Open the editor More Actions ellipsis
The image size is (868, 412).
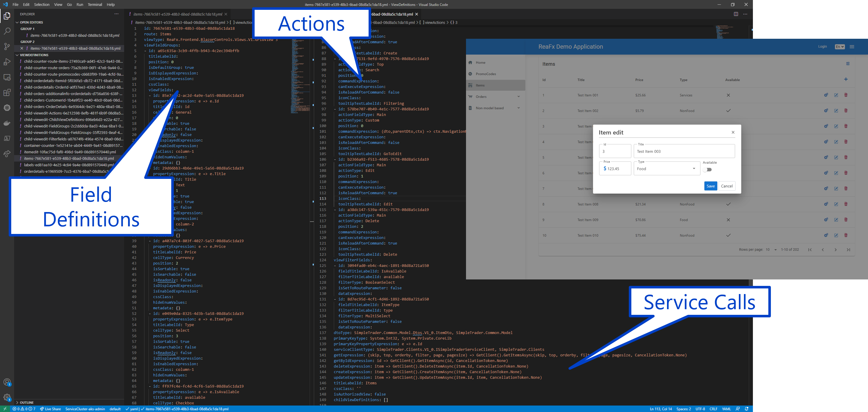click(745, 14)
